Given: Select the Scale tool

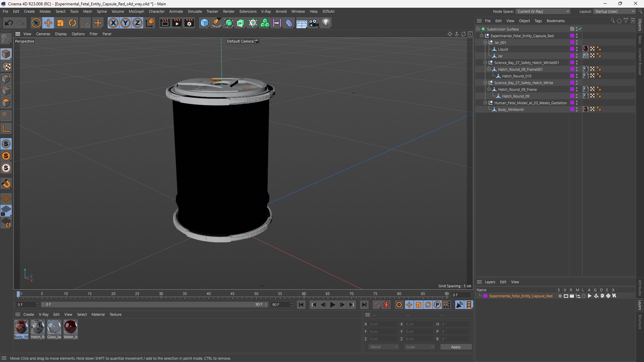Looking at the screenshot, I should (60, 23).
